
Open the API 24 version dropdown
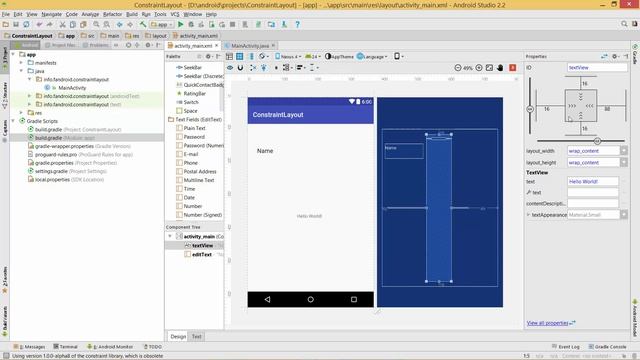tap(313, 56)
